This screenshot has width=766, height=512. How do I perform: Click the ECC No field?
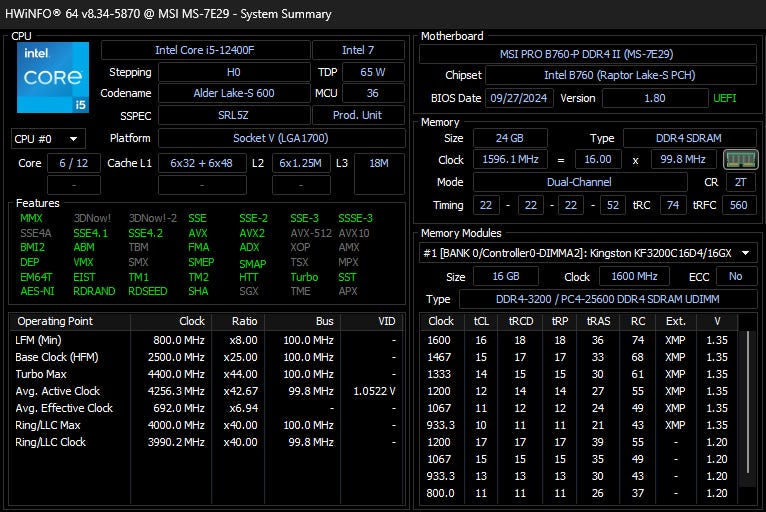[736, 277]
